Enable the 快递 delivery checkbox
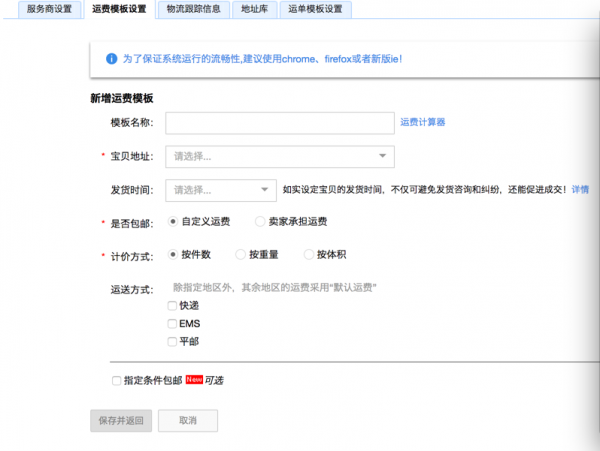600x451 pixels. (173, 306)
